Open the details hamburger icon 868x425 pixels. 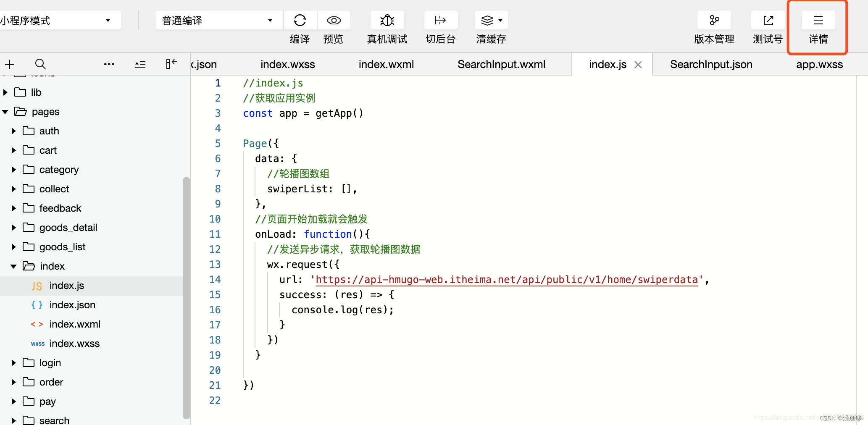point(818,20)
